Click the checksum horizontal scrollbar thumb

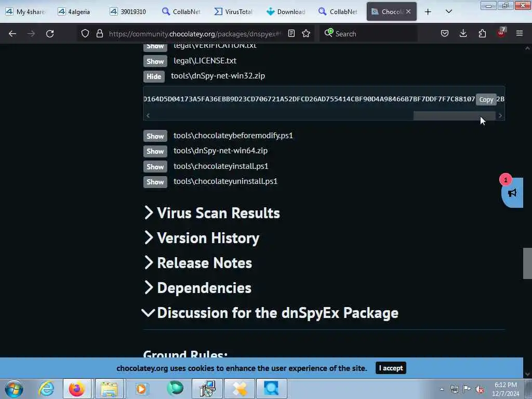coord(454,116)
